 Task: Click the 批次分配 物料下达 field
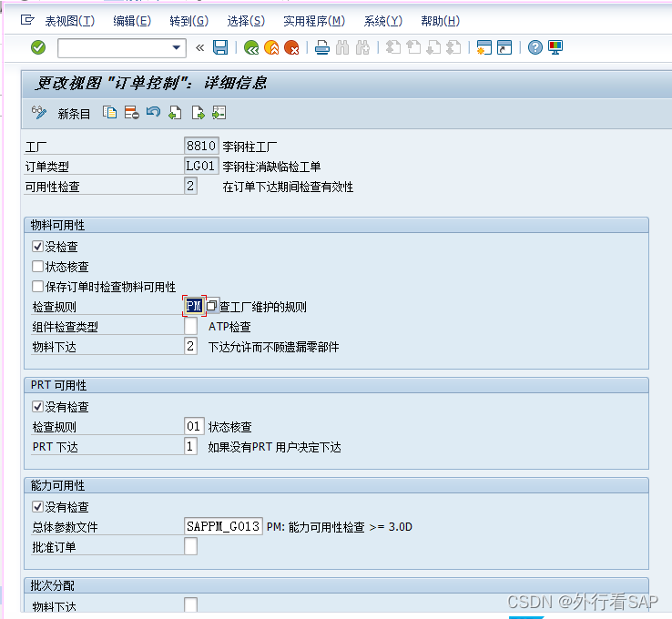point(190,604)
